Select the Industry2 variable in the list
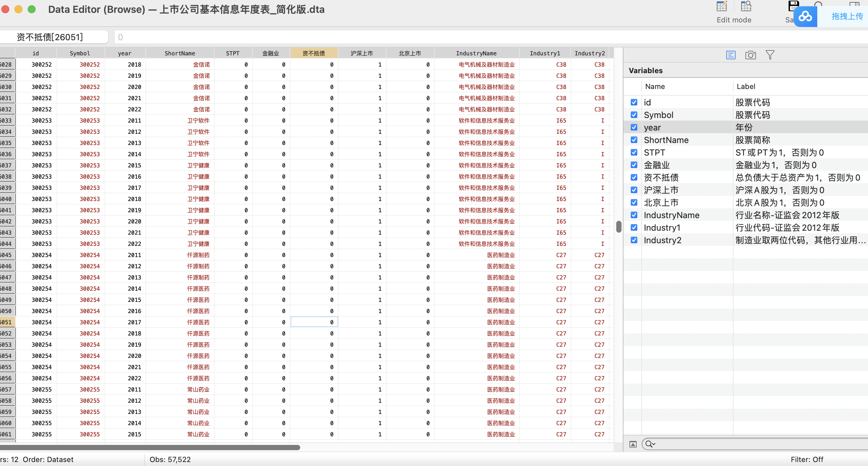868x466 pixels. 662,240
